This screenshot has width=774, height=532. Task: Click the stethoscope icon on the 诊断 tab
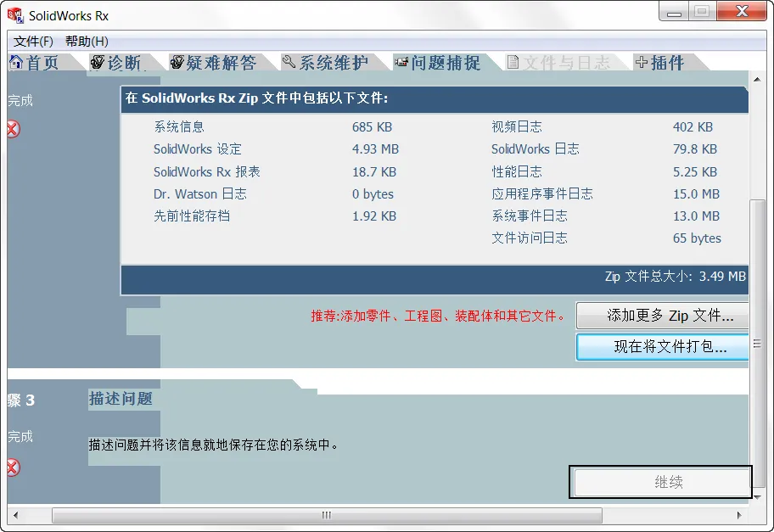98,62
